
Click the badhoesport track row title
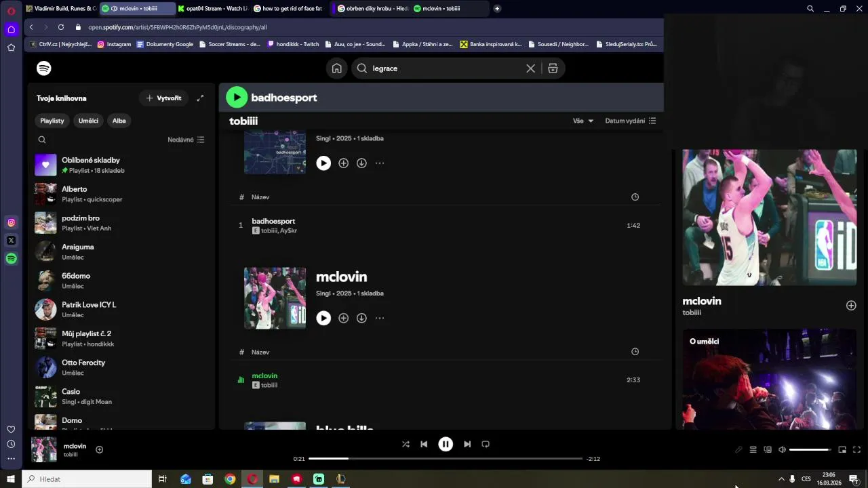[x=273, y=221]
